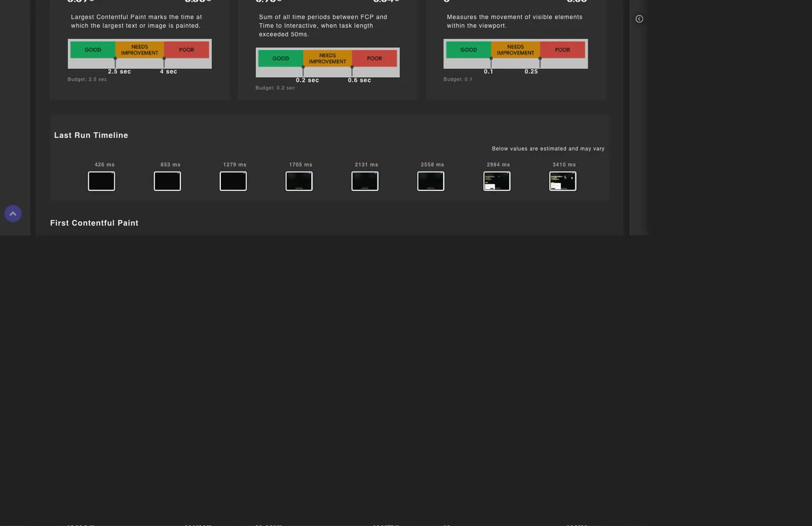
Task: Click the 'Measures the movement' description text
Action: tap(514, 21)
